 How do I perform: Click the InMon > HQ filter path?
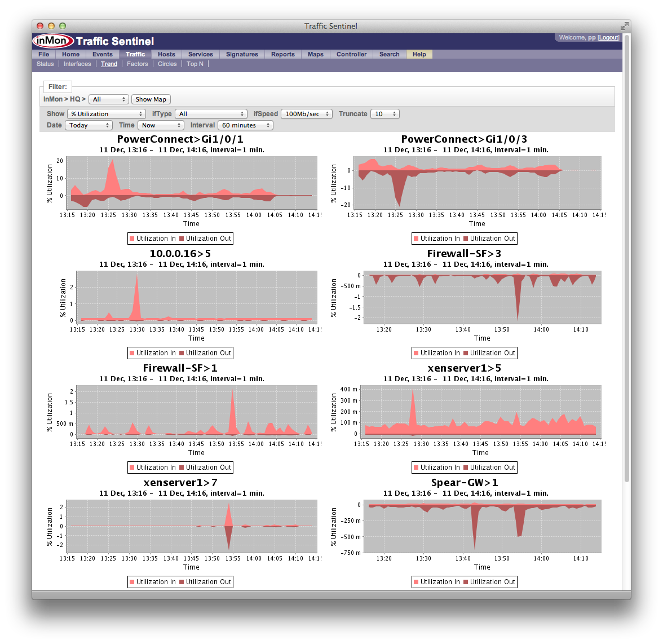coord(64,99)
